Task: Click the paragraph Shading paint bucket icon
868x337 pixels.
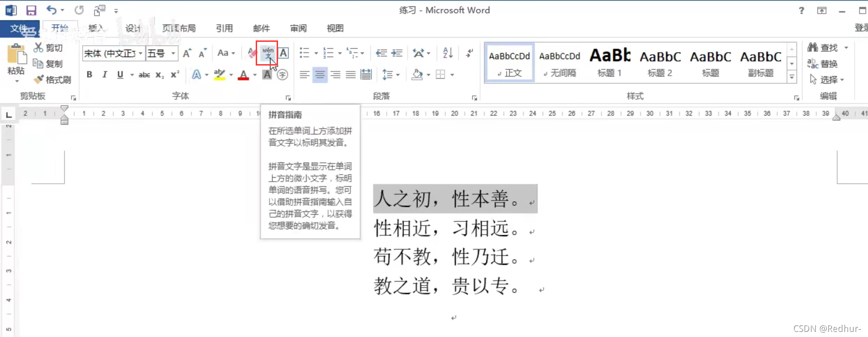Action: pyautogui.click(x=417, y=74)
